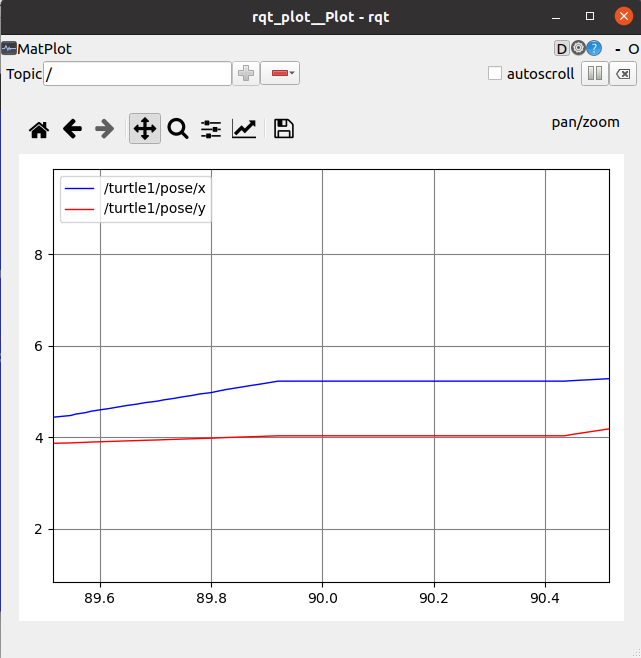Click the Topic input field
This screenshot has height=658, width=641.
click(x=138, y=73)
